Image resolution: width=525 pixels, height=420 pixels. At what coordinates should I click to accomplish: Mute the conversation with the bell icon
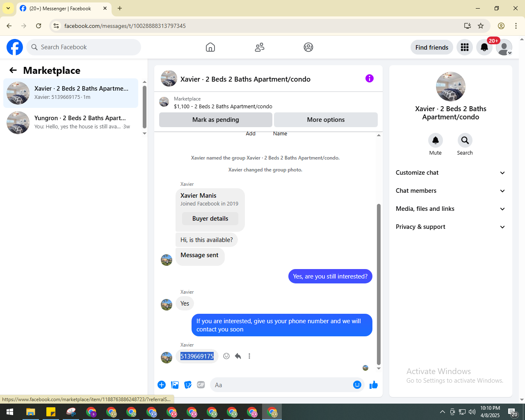[436, 140]
